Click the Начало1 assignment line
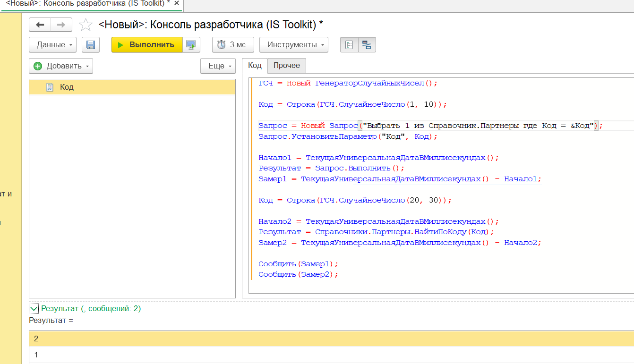 (379, 158)
